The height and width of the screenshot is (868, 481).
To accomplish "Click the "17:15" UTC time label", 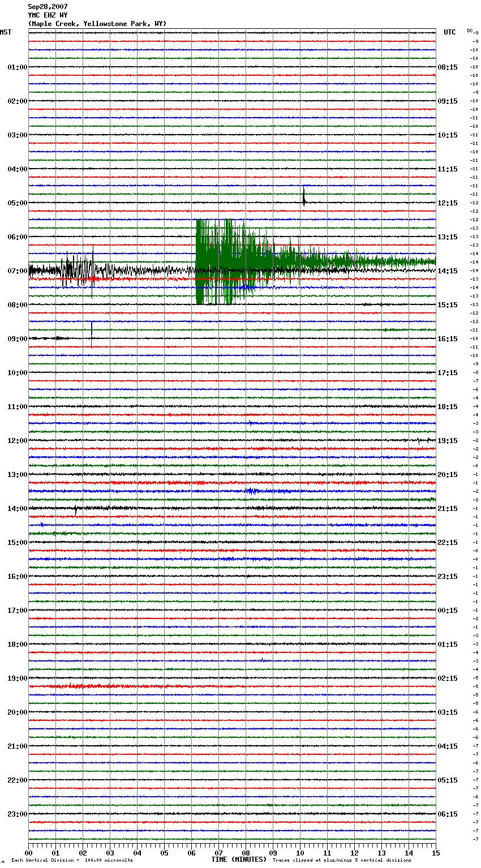I will [448, 373].
